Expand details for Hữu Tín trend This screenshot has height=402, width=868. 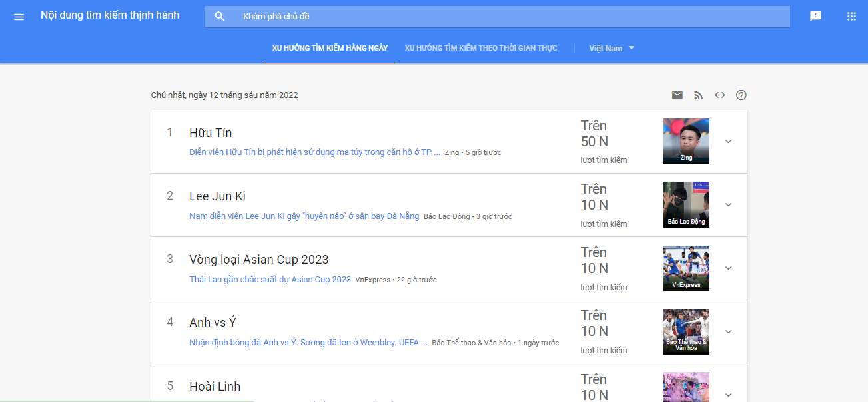point(728,141)
